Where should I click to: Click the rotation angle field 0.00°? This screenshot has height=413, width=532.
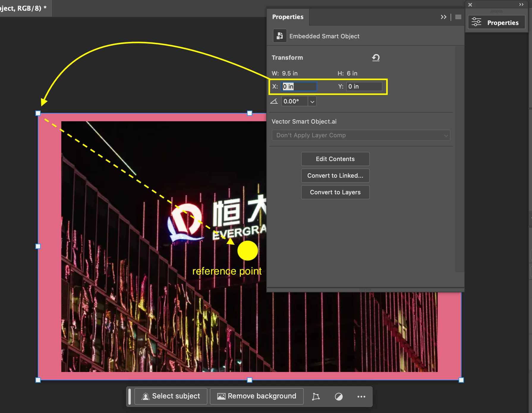(x=295, y=101)
